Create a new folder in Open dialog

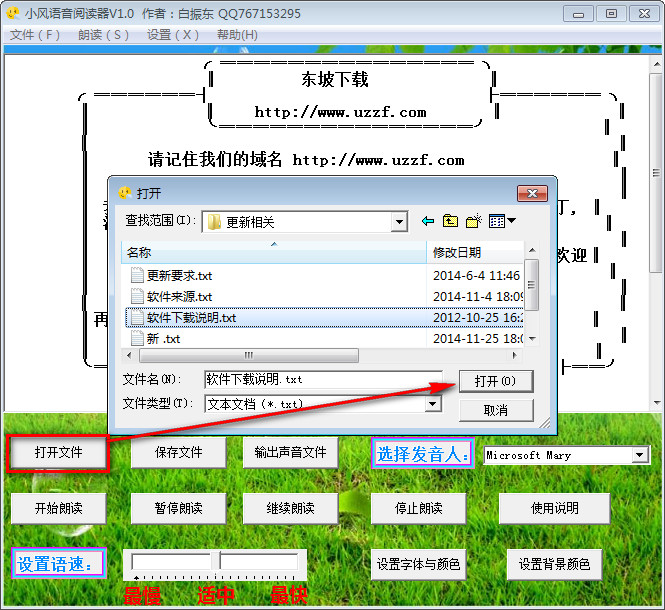point(474,221)
